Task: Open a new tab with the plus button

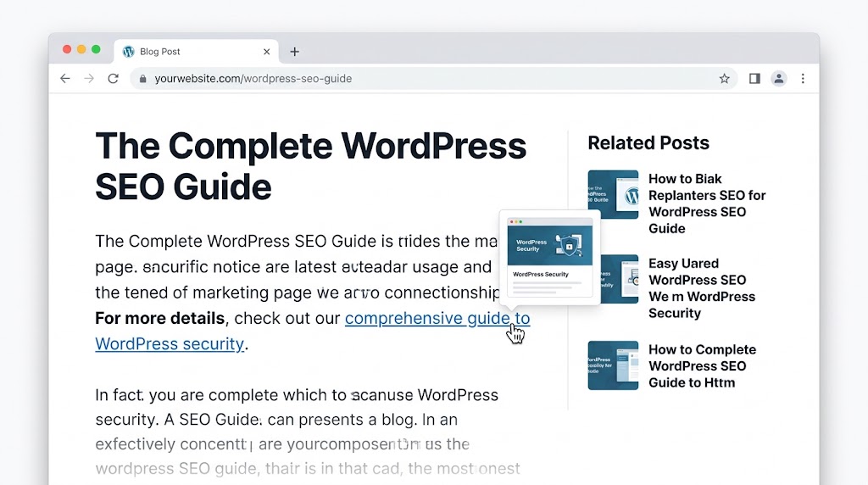Action: click(294, 52)
